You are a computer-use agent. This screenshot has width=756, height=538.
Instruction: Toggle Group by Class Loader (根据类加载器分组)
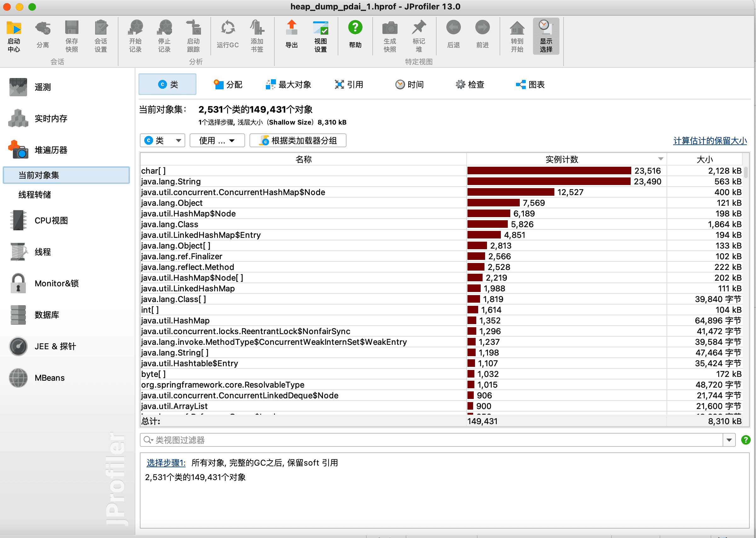pyautogui.click(x=298, y=140)
